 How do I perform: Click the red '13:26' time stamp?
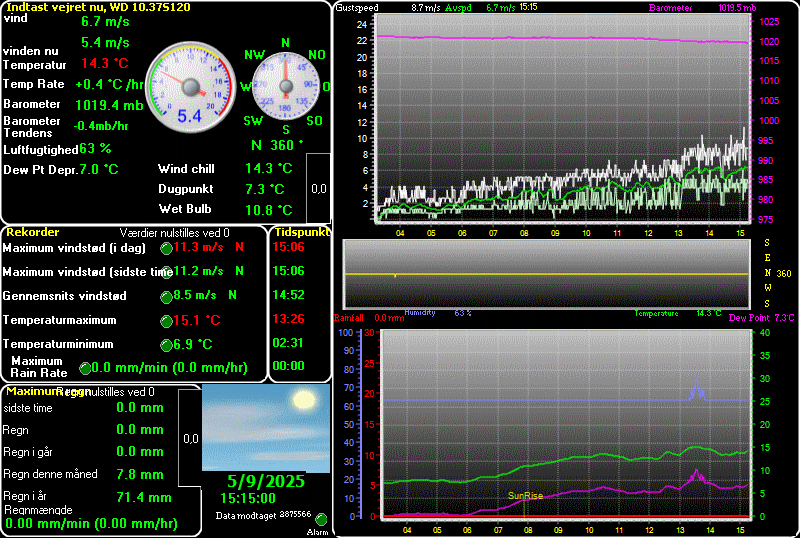(288, 319)
